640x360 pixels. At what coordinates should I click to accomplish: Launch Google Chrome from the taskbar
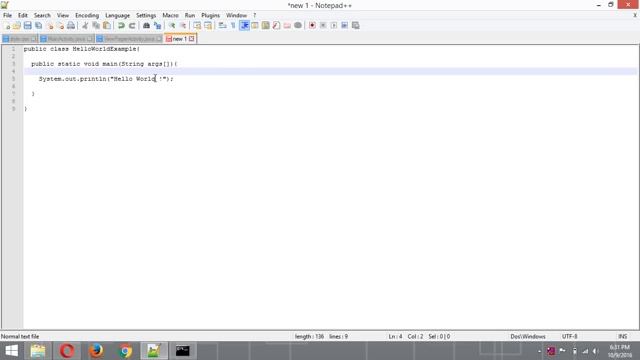[x=125, y=351]
